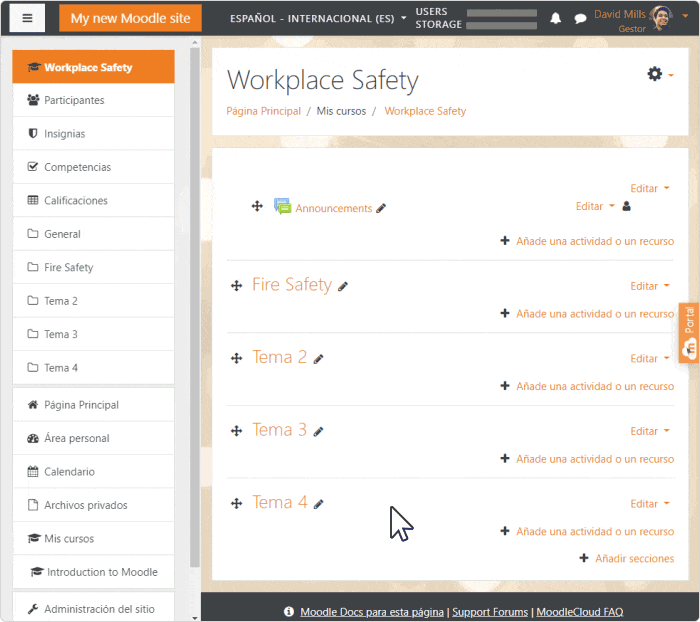Open the notifications bell icon
This screenshot has width=700, height=622.
point(556,18)
